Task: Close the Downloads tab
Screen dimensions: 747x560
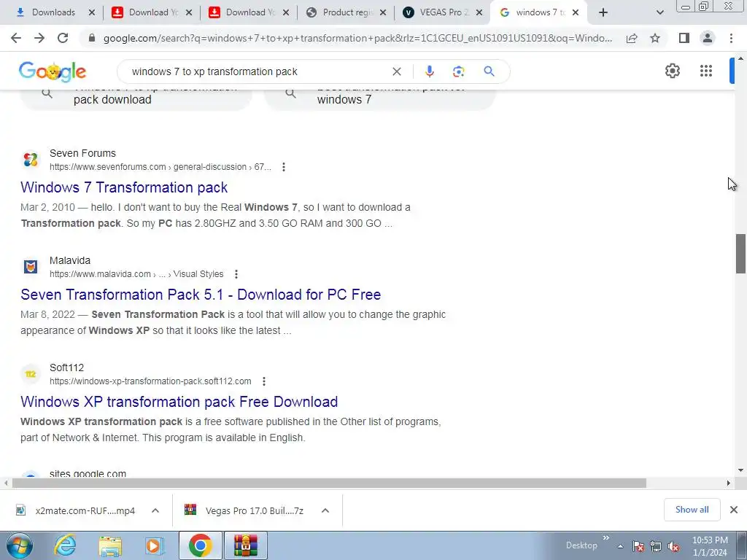Action: click(x=91, y=13)
